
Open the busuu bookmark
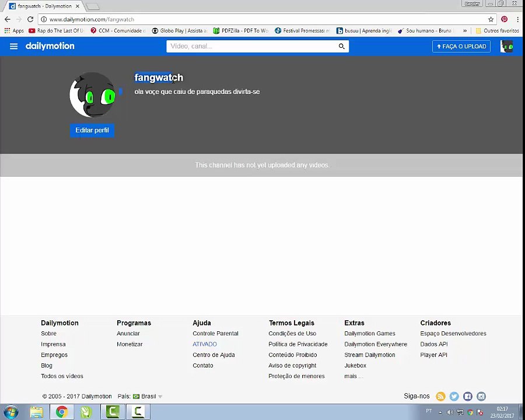364,30
